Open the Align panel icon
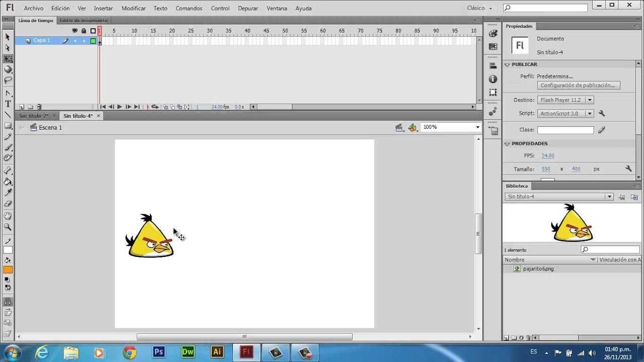 point(493,66)
